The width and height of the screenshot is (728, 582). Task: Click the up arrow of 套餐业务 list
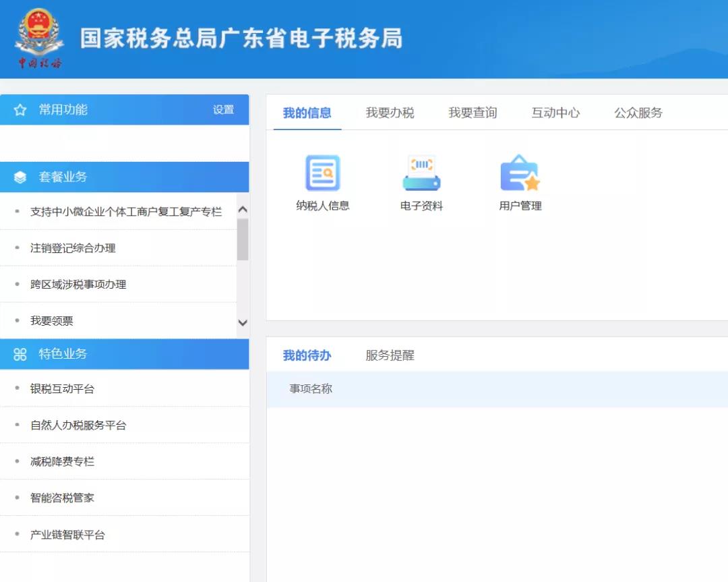pyautogui.click(x=243, y=210)
